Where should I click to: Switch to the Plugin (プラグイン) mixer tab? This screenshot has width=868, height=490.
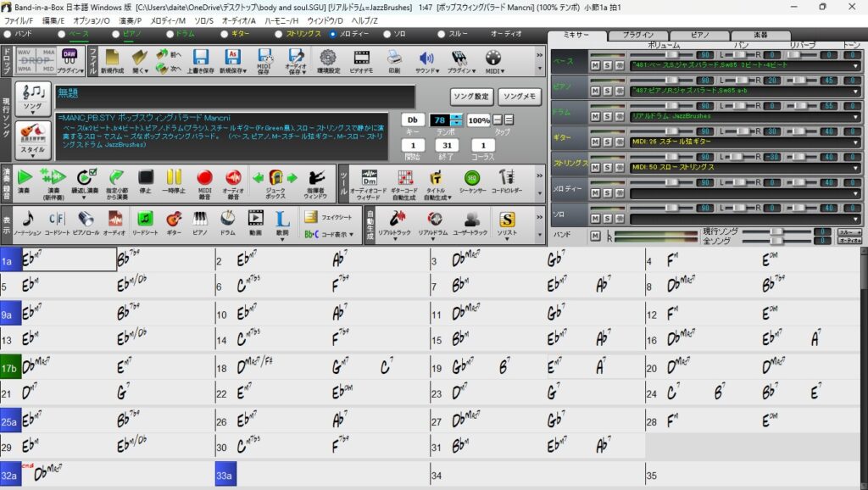[x=637, y=35]
